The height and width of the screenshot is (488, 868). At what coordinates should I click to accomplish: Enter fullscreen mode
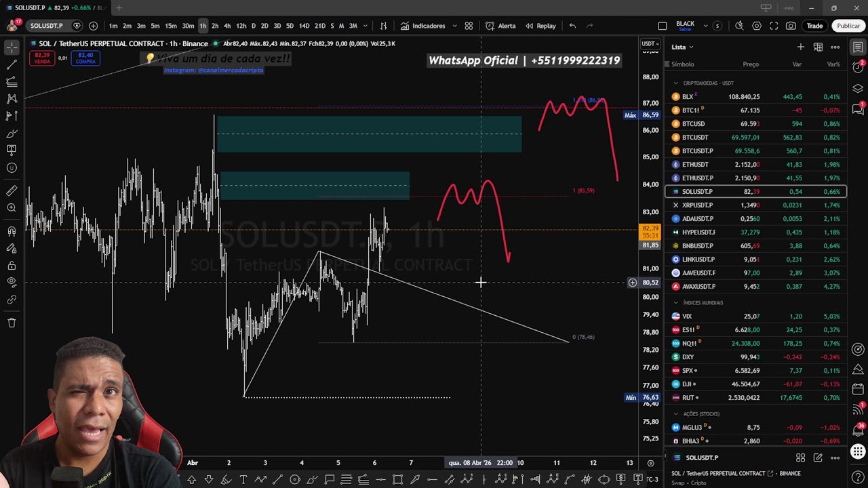[x=774, y=26]
